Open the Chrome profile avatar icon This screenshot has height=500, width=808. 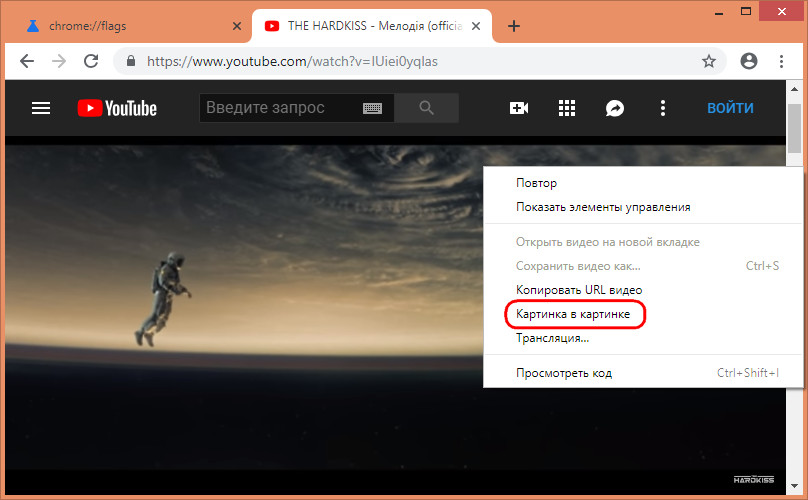[x=749, y=61]
